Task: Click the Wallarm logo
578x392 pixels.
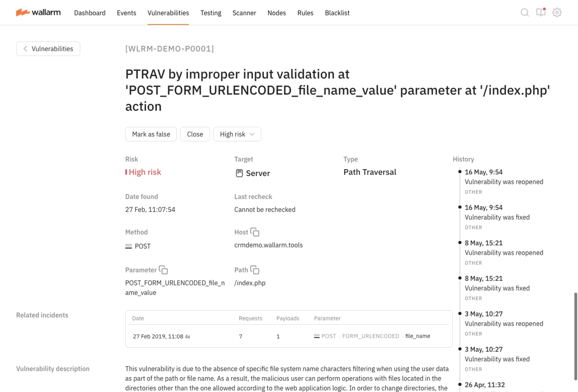Action: [x=38, y=12]
